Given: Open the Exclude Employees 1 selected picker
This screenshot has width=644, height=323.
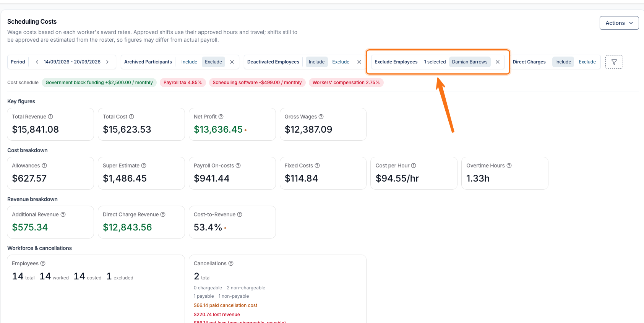Looking at the screenshot, I should (435, 62).
